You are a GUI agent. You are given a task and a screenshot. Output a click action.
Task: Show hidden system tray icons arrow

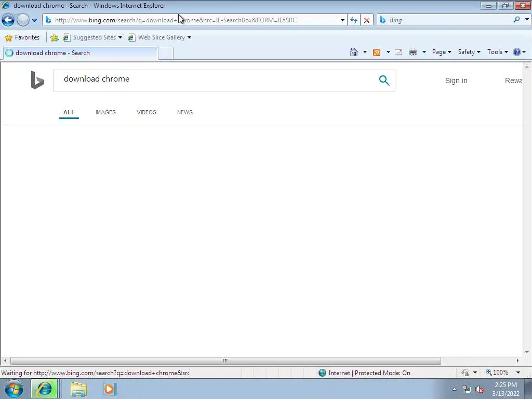coord(454,390)
